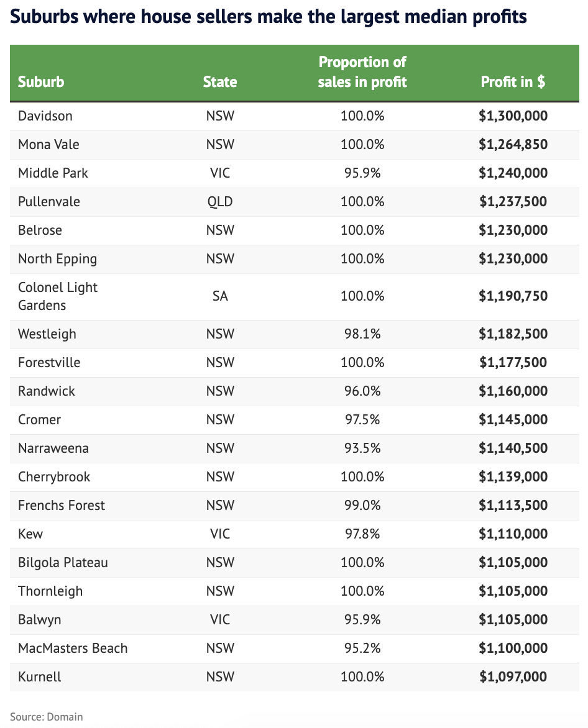Select the Belrose $1,230,000 profit figure

click(513, 230)
